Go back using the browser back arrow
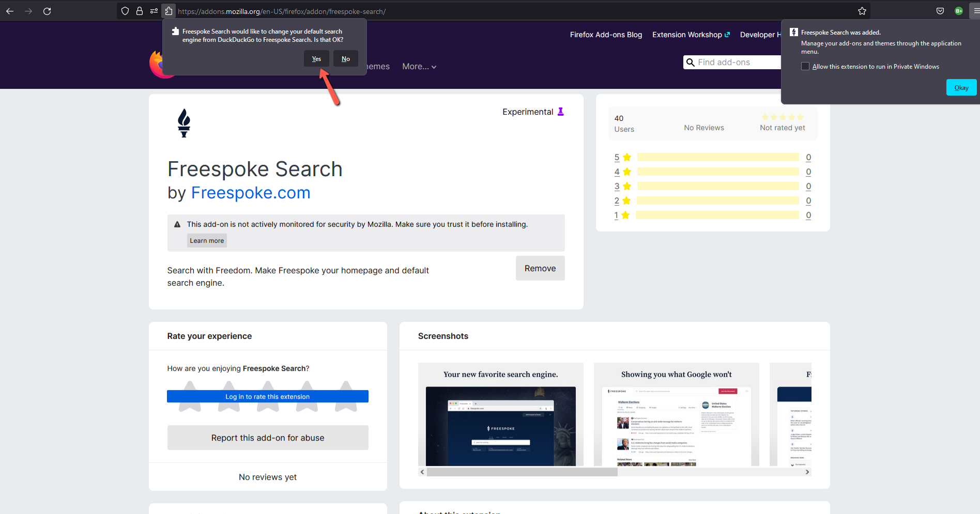Image resolution: width=980 pixels, height=514 pixels. tap(10, 11)
